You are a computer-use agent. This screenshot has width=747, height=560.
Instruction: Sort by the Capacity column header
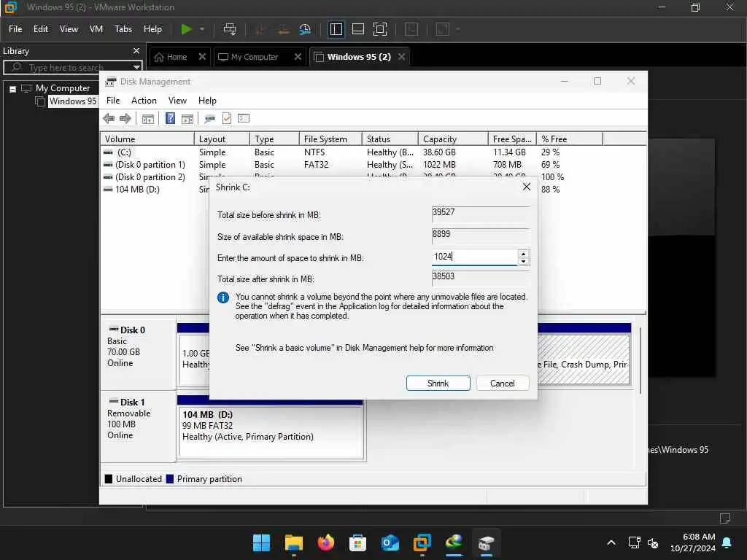[452, 139]
